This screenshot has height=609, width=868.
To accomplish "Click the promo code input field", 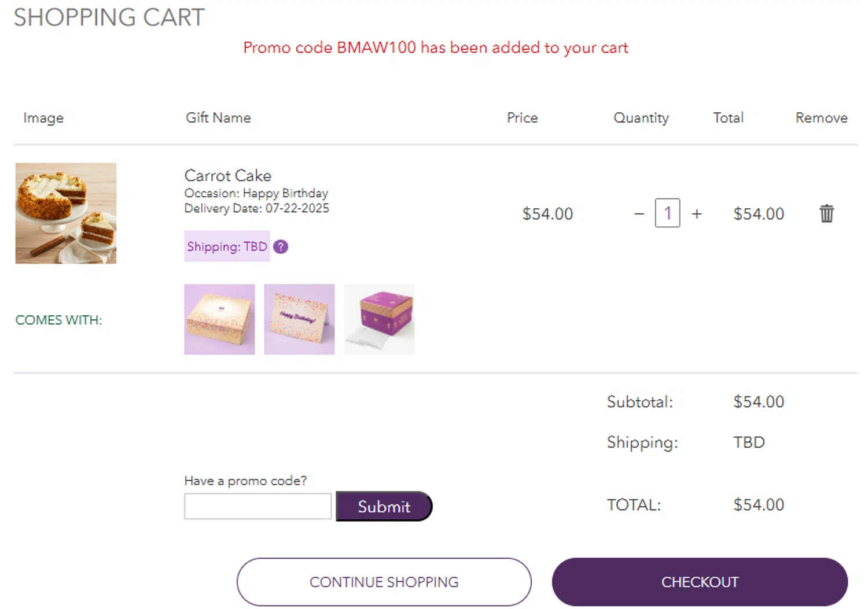I will point(258,507).
